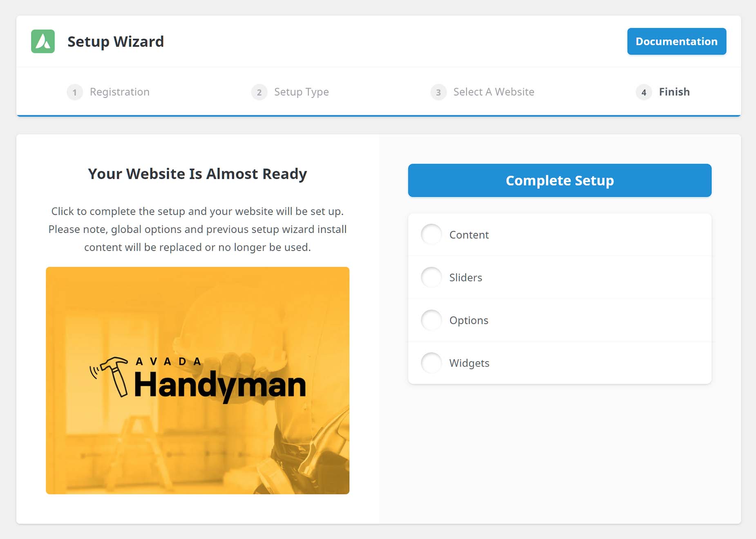Image resolution: width=756 pixels, height=539 pixels.
Task: Click the step number 4 circle
Action: click(x=644, y=92)
